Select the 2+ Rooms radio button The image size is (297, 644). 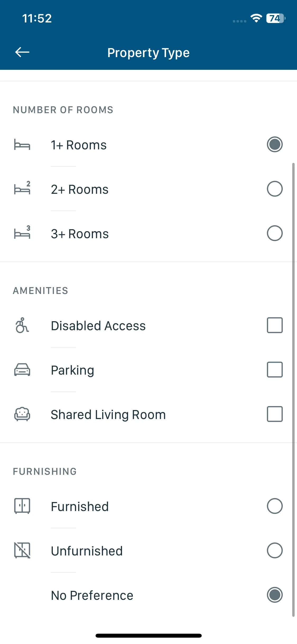pos(275,189)
